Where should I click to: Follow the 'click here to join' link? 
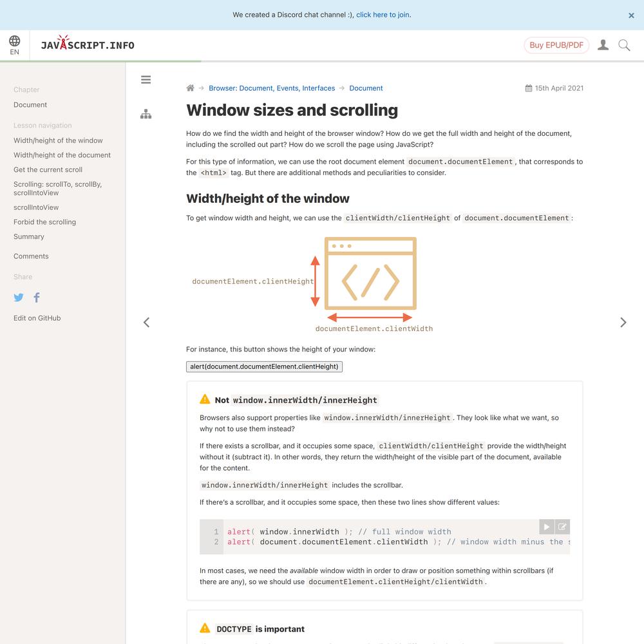[383, 15]
